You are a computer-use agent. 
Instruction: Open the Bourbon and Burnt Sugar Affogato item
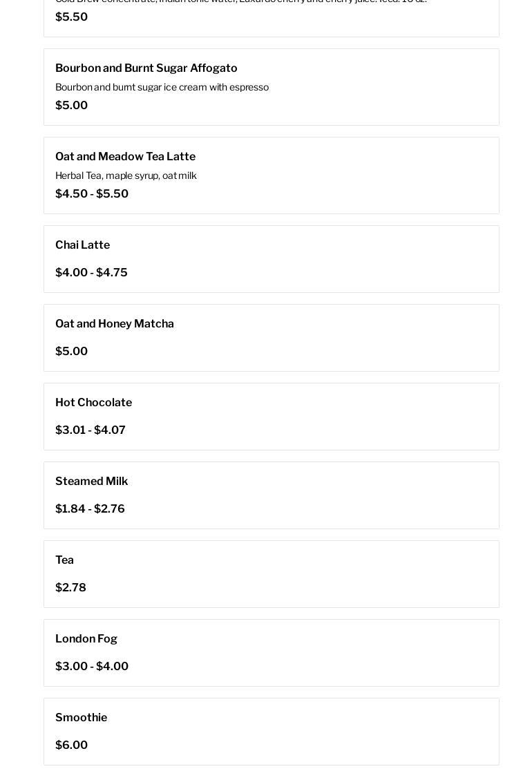[x=146, y=68]
